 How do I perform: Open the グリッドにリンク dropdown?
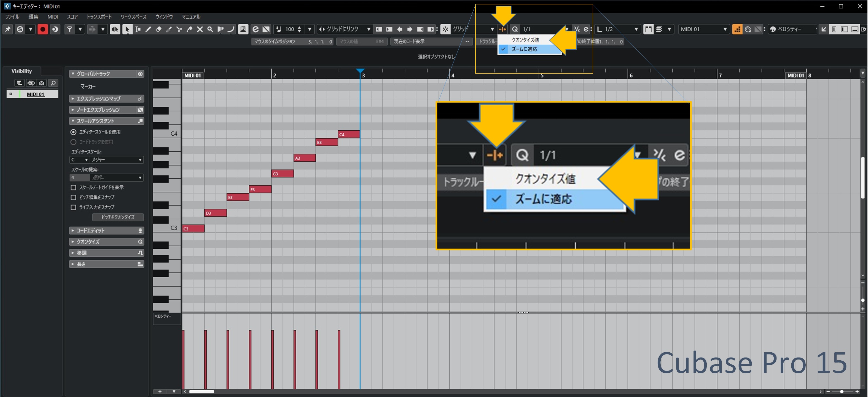click(x=369, y=29)
